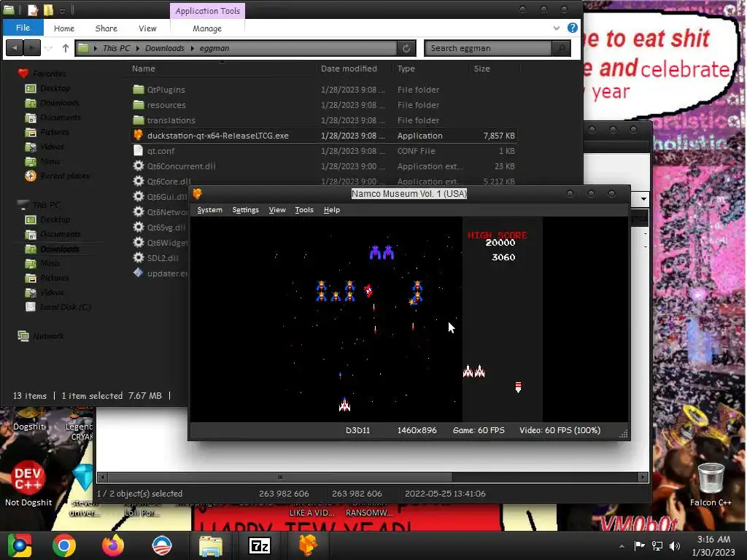This screenshot has height=560, width=747.
Task: Open the Share ribbon tab
Action: point(107,28)
